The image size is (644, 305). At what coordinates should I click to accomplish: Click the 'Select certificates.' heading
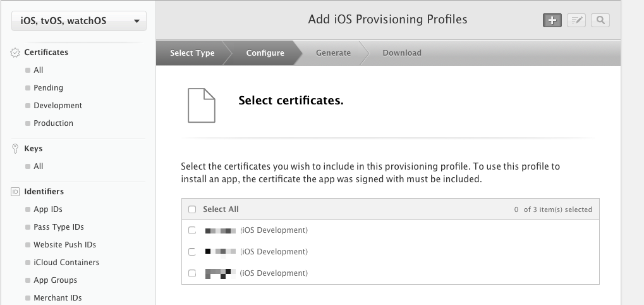click(291, 101)
